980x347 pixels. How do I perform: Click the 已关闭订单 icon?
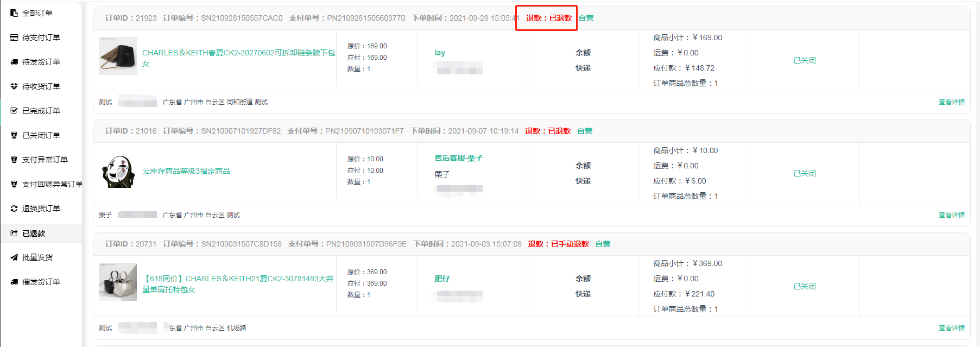click(x=14, y=135)
